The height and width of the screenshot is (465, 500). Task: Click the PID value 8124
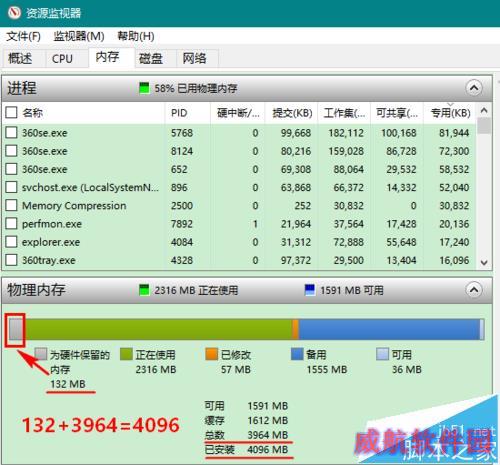182,151
